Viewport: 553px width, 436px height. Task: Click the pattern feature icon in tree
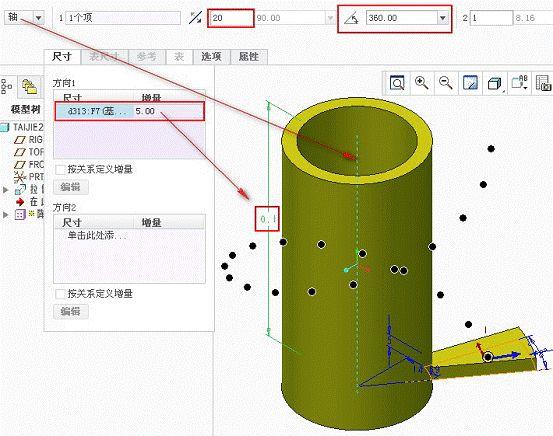20,214
